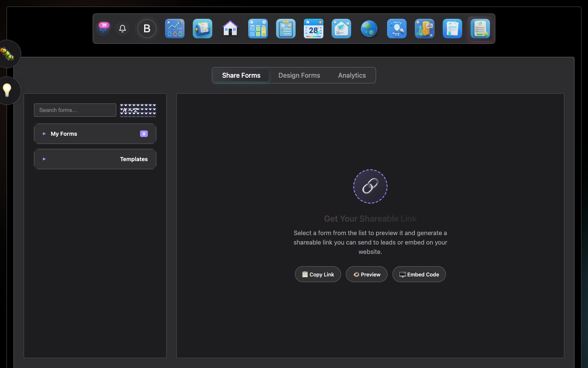Open the B profile avatar
The width and height of the screenshot is (588, 368).
point(147,29)
